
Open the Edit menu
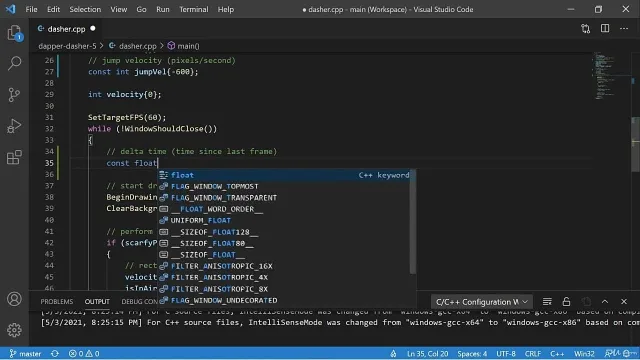[53, 9]
